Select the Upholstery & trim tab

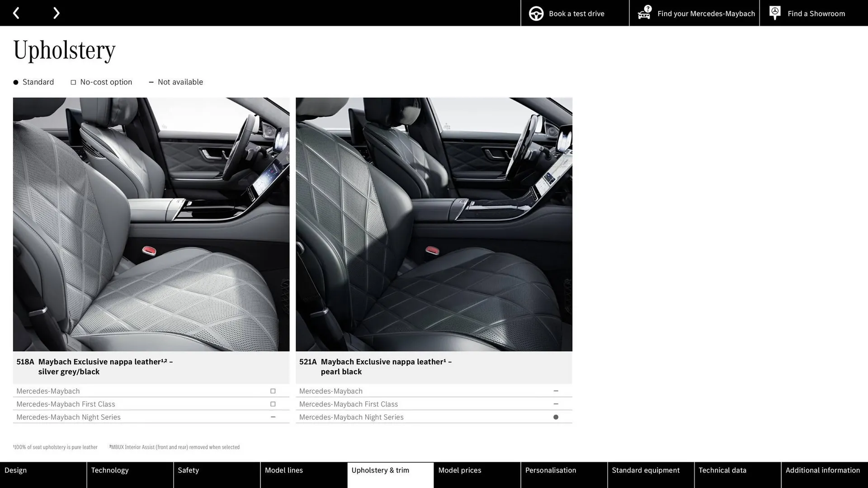[391, 475]
